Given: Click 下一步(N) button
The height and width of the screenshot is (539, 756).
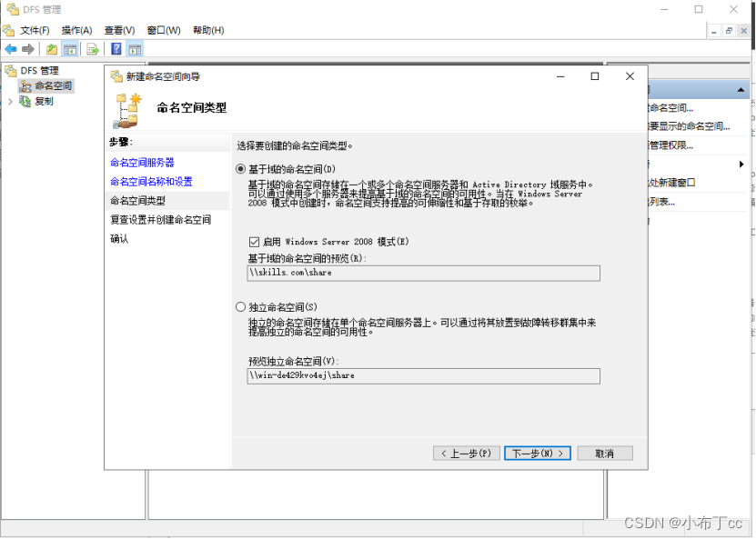Looking at the screenshot, I should (x=538, y=454).
